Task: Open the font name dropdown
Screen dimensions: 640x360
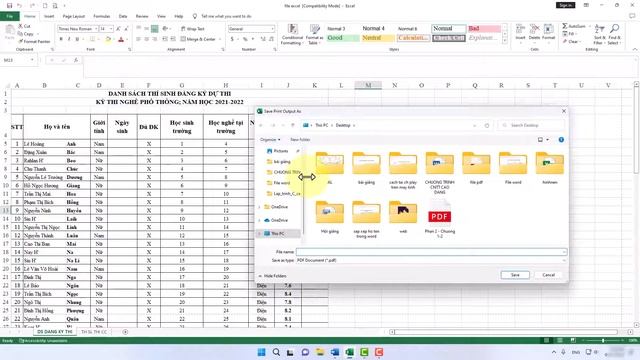Action: coord(96,29)
